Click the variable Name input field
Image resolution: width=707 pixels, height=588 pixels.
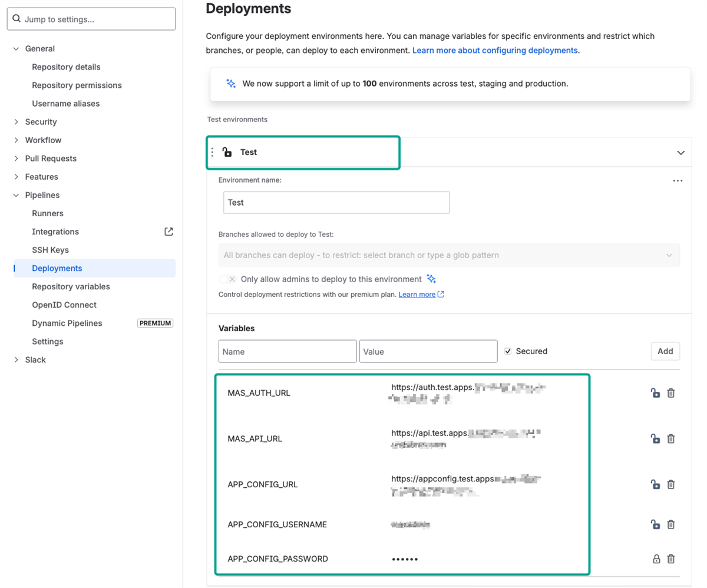click(288, 351)
